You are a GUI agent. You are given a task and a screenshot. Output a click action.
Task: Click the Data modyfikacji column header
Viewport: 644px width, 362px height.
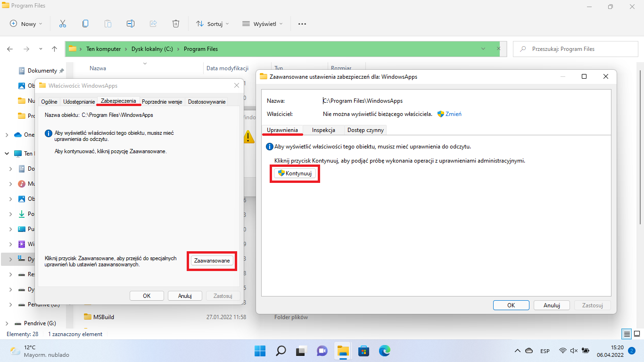[x=227, y=68]
